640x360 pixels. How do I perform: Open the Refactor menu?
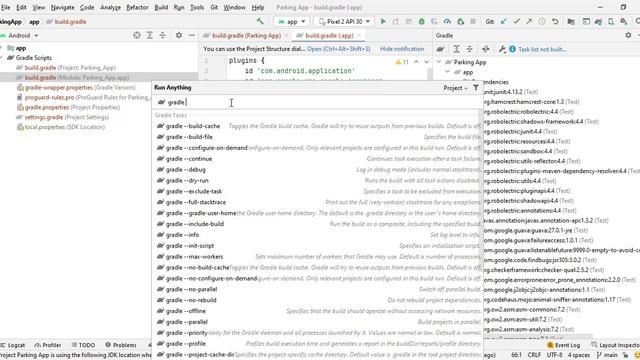click(x=137, y=7)
